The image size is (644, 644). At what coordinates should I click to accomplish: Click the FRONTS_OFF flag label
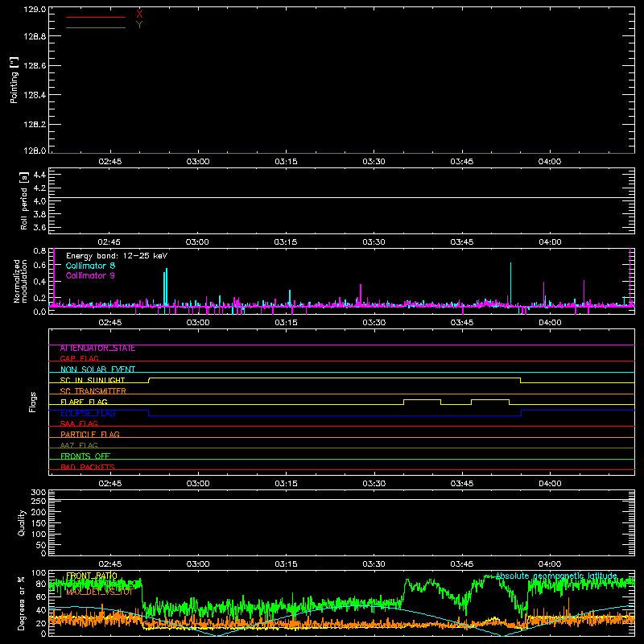[x=85, y=456]
